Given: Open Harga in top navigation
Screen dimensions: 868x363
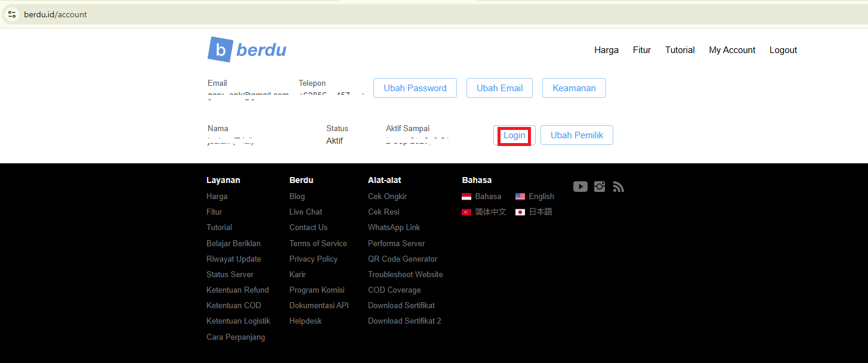Looking at the screenshot, I should click(x=606, y=50).
